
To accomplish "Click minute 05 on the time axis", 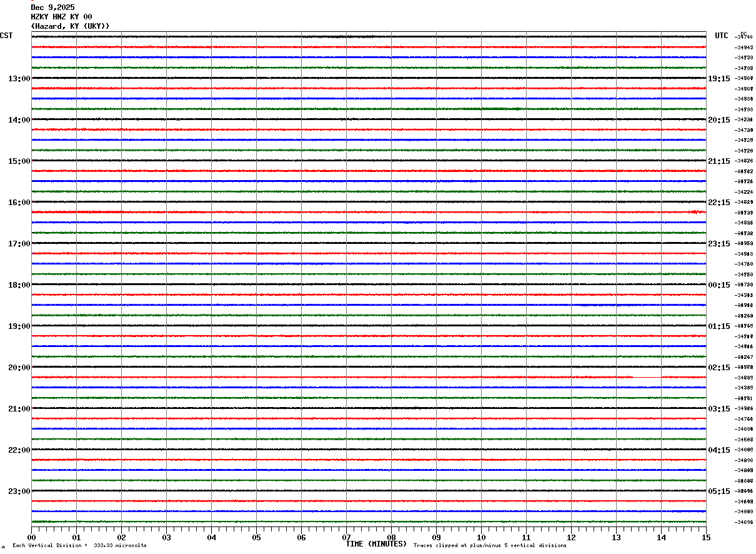I will click(256, 537).
